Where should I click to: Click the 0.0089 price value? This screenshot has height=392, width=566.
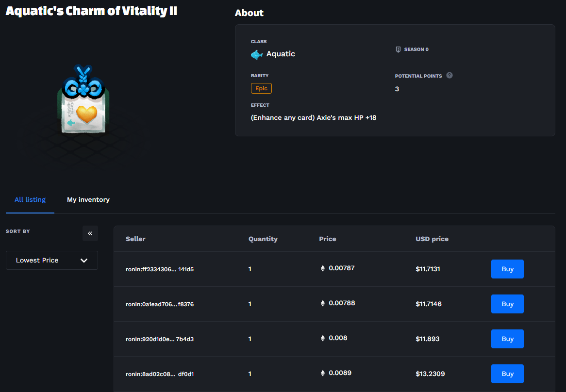point(340,373)
